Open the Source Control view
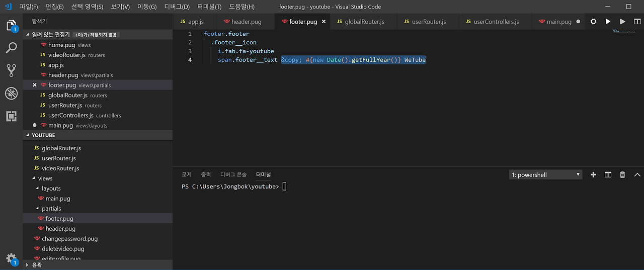The width and height of the screenshot is (644, 270). (x=11, y=70)
